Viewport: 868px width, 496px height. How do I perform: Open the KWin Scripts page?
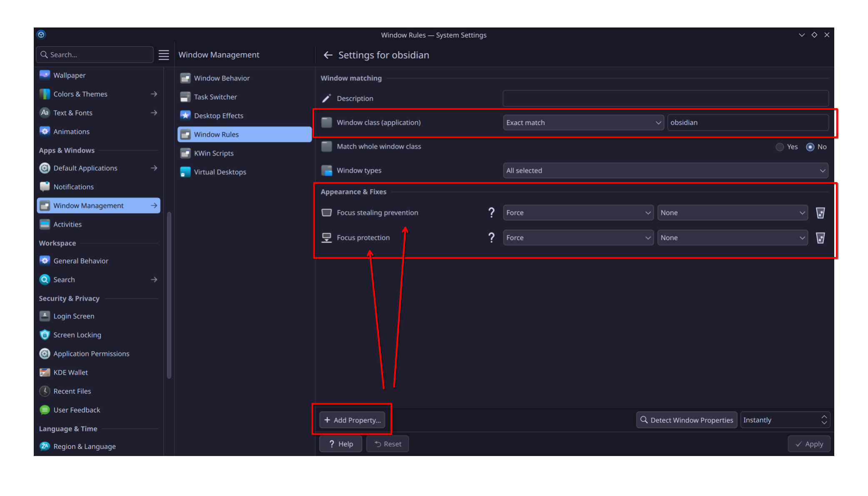pyautogui.click(x=214, y=153)
